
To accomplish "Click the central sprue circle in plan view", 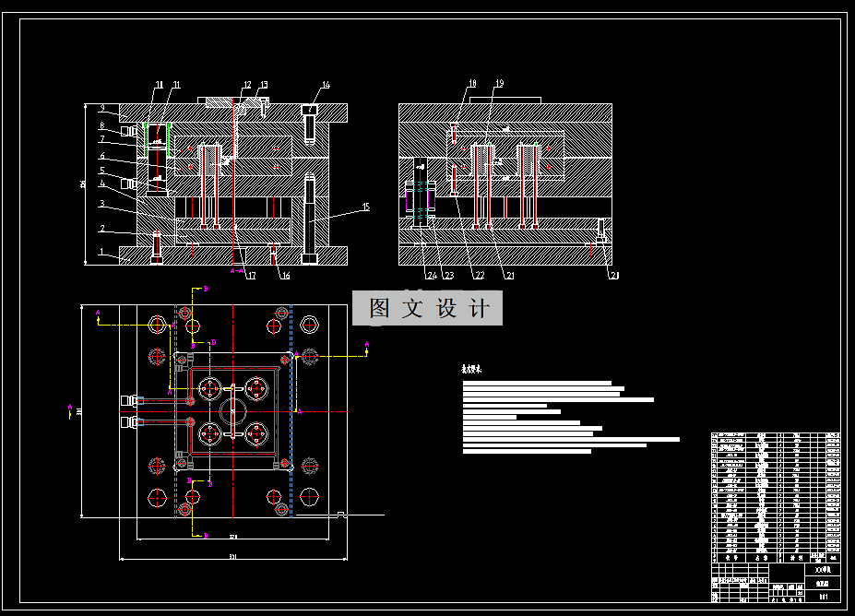I will tap(232, 411).
